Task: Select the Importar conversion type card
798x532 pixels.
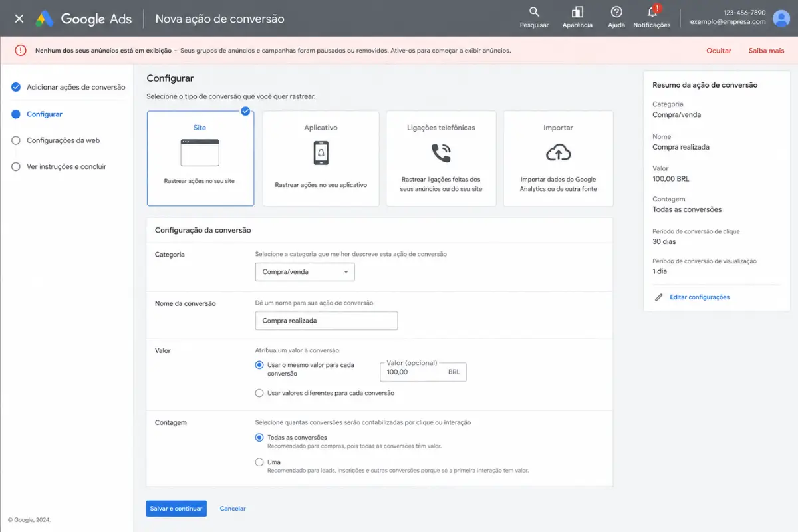Action: 558,158
